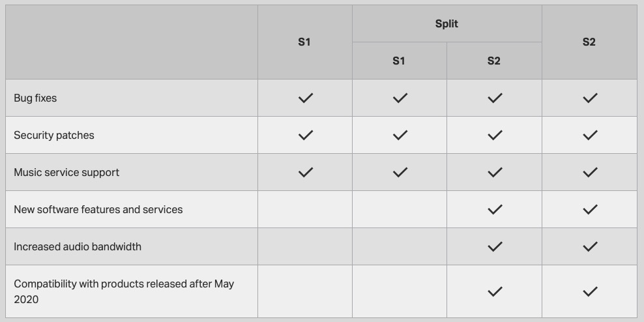Click Music service support checkmark under standalone S1
Image resolution: width=644 pixels, height=322 pixels.
305,172
